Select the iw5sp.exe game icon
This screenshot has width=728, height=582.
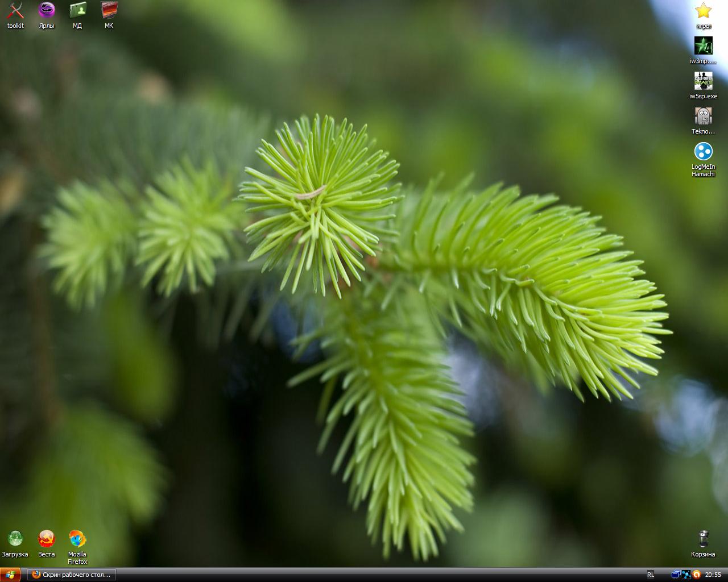[703, 81]
